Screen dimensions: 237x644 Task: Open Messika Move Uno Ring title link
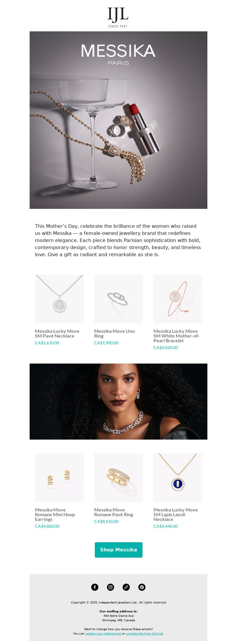pos(114,334)
